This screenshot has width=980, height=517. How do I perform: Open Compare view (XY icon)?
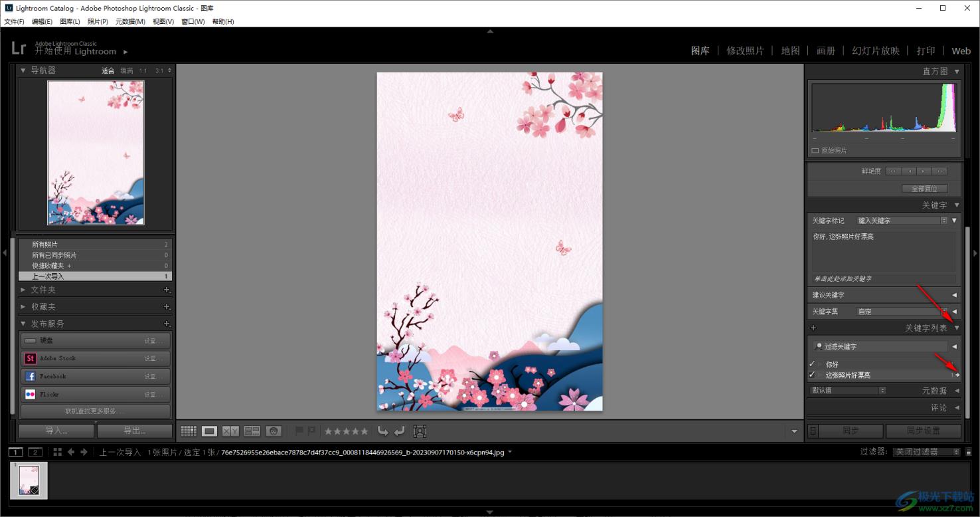(231, 431)
